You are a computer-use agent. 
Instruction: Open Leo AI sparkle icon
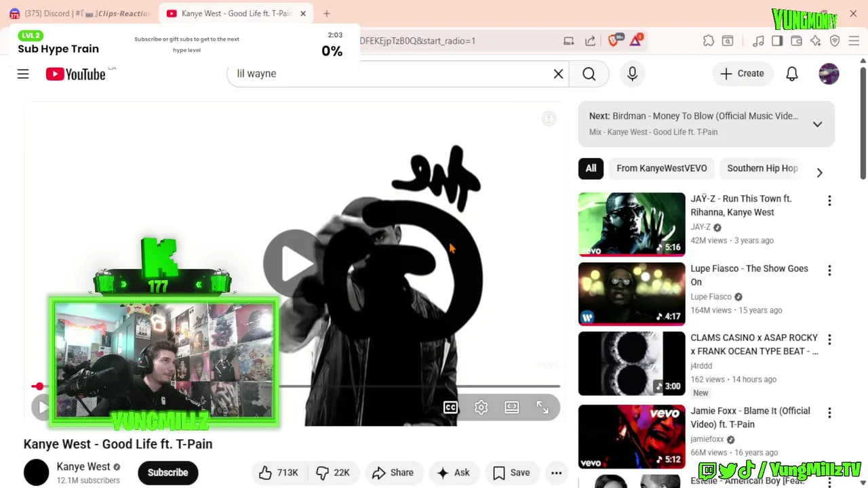click(815, 41)
